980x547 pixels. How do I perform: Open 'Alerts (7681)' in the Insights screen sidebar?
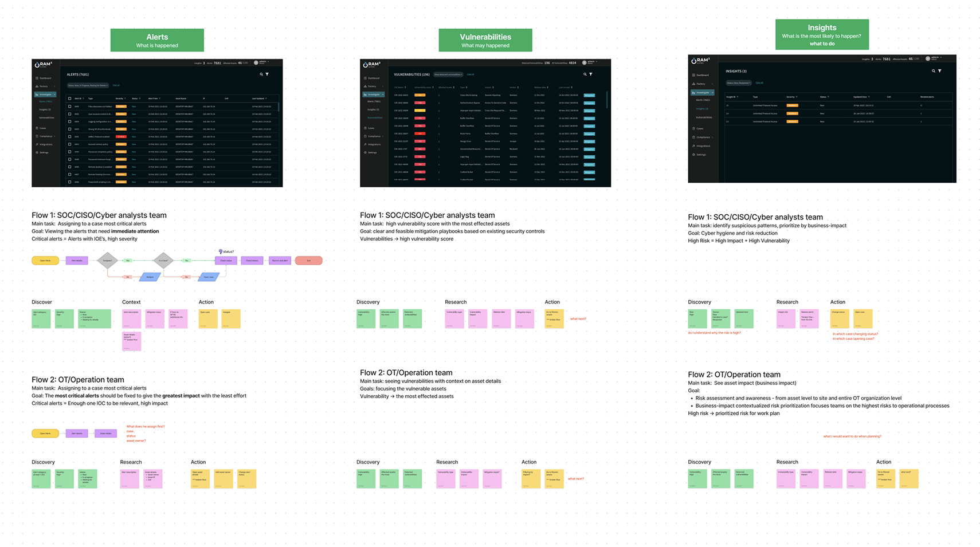coord(703,100)
